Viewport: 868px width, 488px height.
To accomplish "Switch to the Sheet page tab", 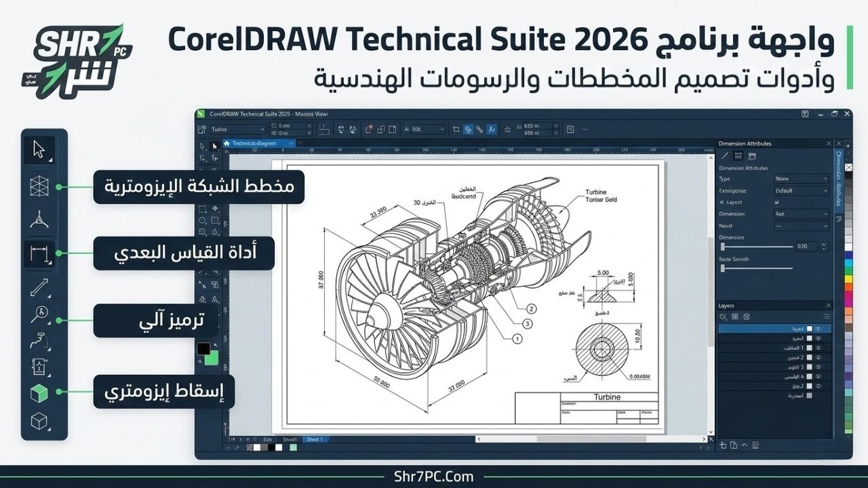I will coord(290,440).
